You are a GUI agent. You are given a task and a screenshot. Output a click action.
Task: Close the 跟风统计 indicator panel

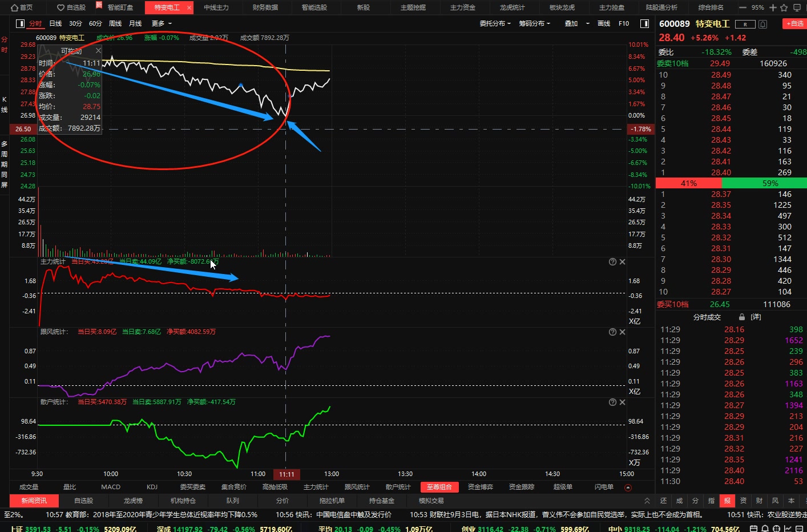pos(622,332)
